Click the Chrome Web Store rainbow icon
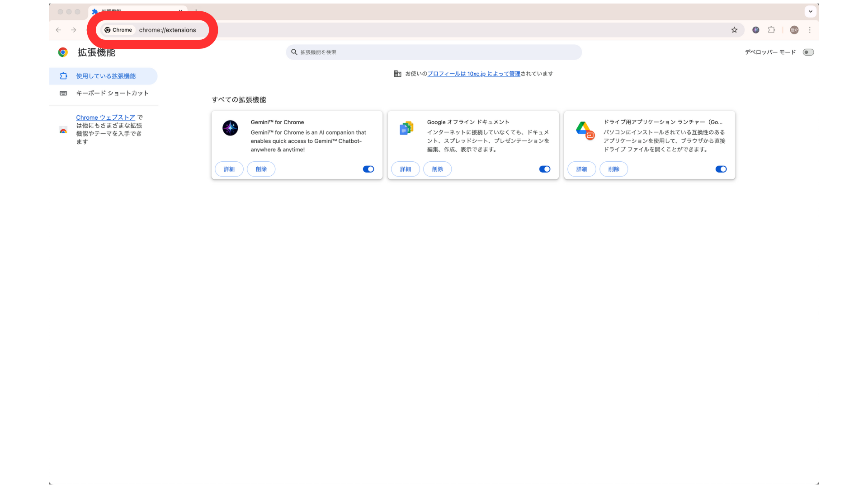Screen dimensions: 868x488 click(63, 130)
